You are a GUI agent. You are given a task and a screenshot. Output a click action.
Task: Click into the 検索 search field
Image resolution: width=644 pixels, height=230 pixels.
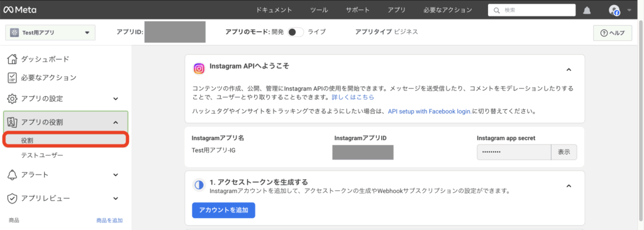tap(533, 10)
